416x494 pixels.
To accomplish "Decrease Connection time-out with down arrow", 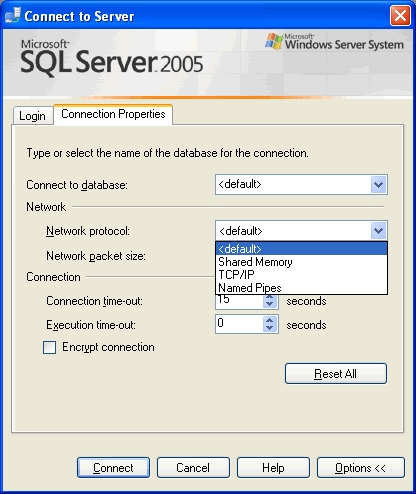I will click(x=269, y=304).
